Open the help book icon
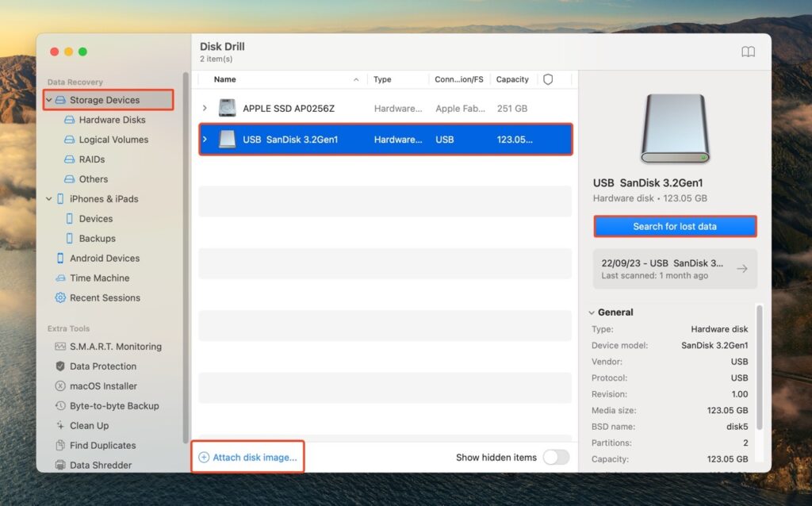 tap(748, 51)
